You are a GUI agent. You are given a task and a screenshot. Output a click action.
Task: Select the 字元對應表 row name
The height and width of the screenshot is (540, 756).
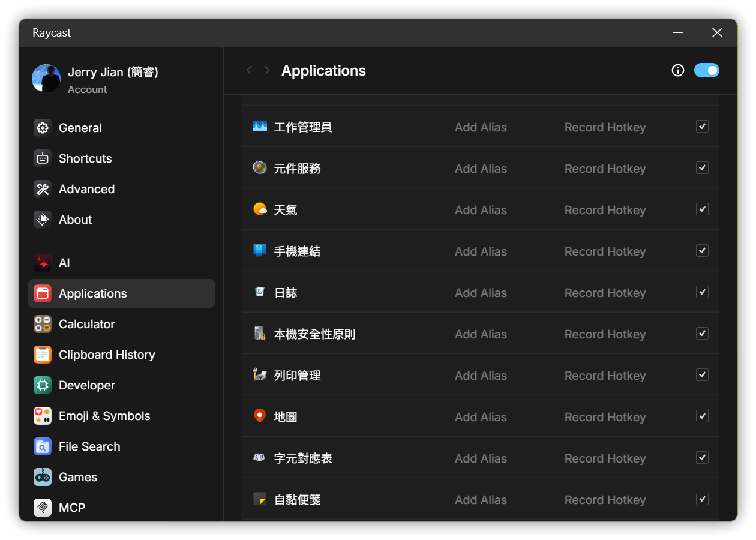pyautogui.click(x=303, y=458)
